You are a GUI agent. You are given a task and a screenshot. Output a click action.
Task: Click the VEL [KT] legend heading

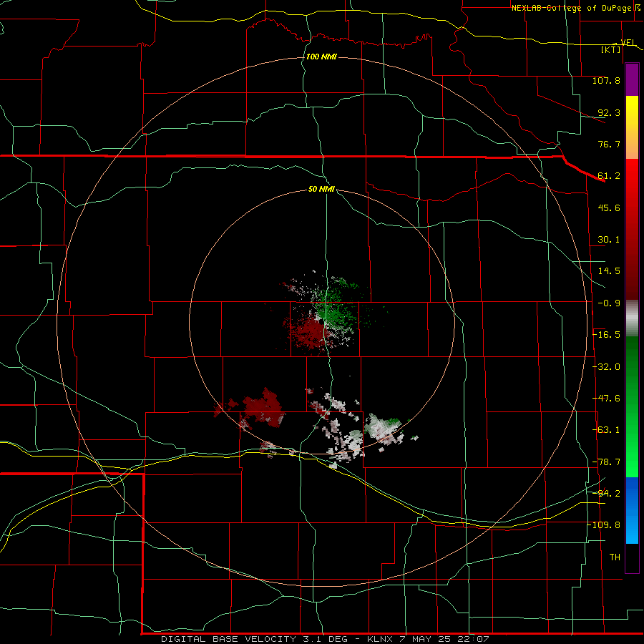617,46
